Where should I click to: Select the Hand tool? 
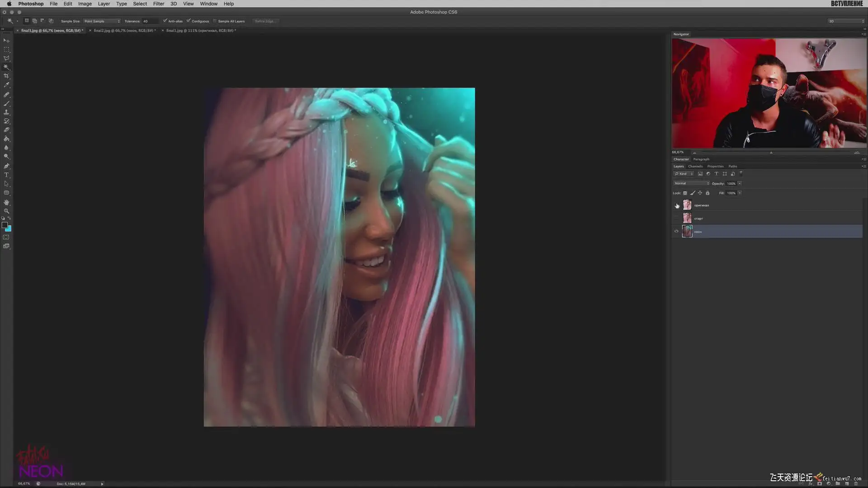[6, 202]
